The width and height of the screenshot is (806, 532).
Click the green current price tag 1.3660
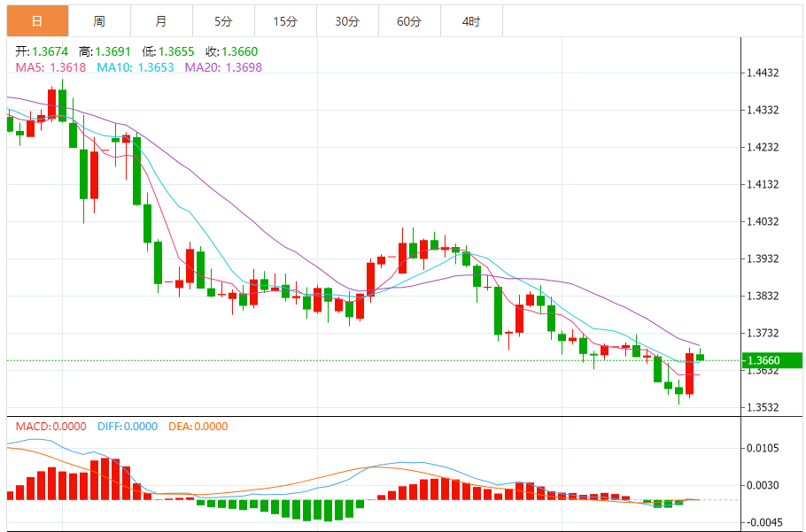pyautogui.click(x=772, y=360)
